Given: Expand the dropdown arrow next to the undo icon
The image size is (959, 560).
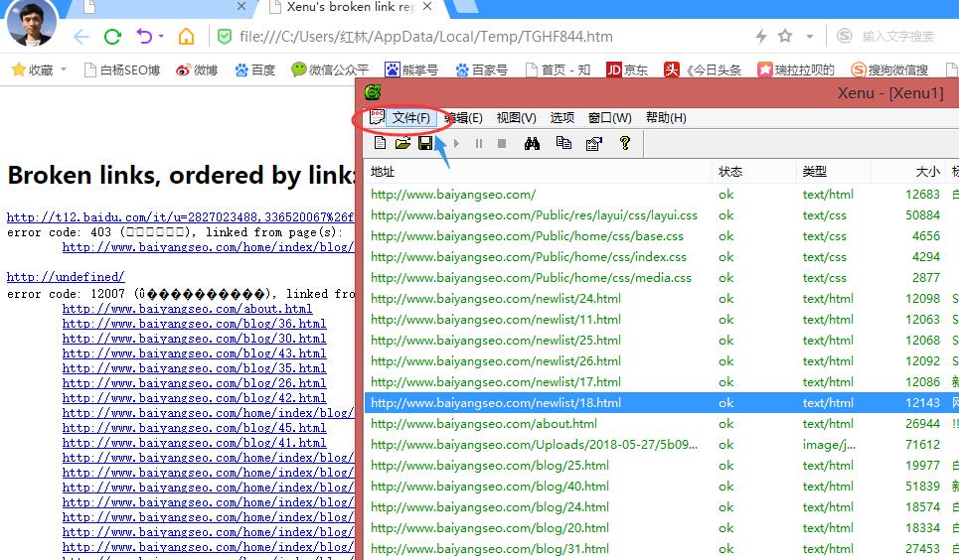Looking at the screenshot, I should point(161,37).
